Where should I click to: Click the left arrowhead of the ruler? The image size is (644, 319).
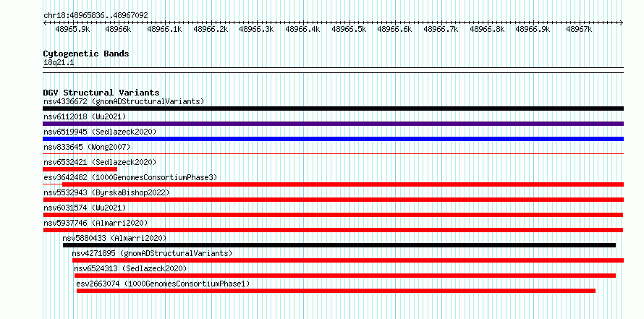(x=45, y=22)
